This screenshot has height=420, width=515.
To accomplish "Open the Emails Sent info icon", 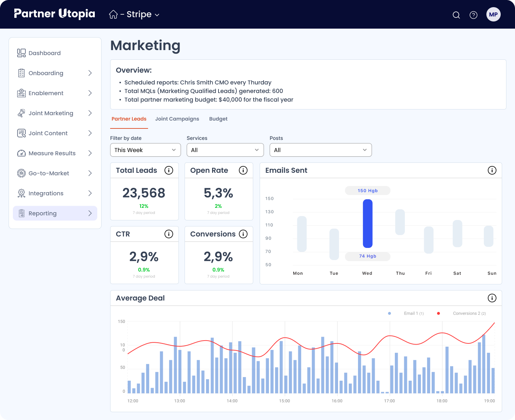I will tap(492, 170).
